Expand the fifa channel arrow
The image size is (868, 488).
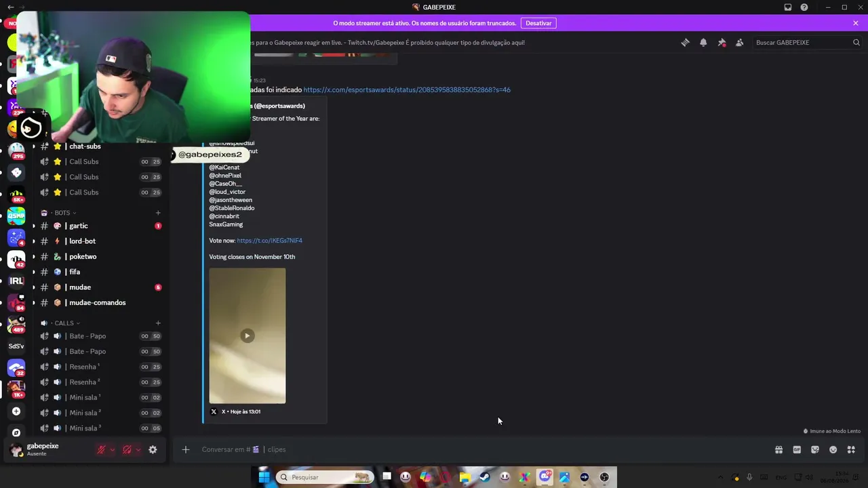pyautogui.click(x=34, y=272)
